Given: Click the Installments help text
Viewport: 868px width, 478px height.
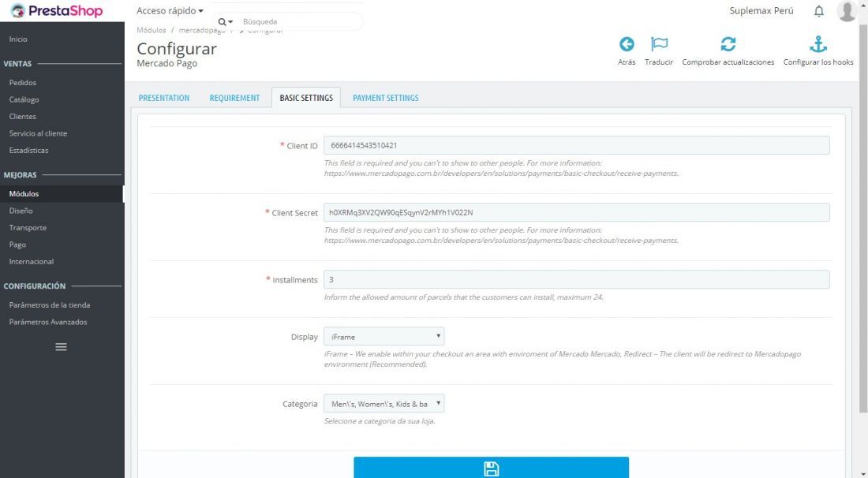Looking at the screenshot, I should 463,297.
